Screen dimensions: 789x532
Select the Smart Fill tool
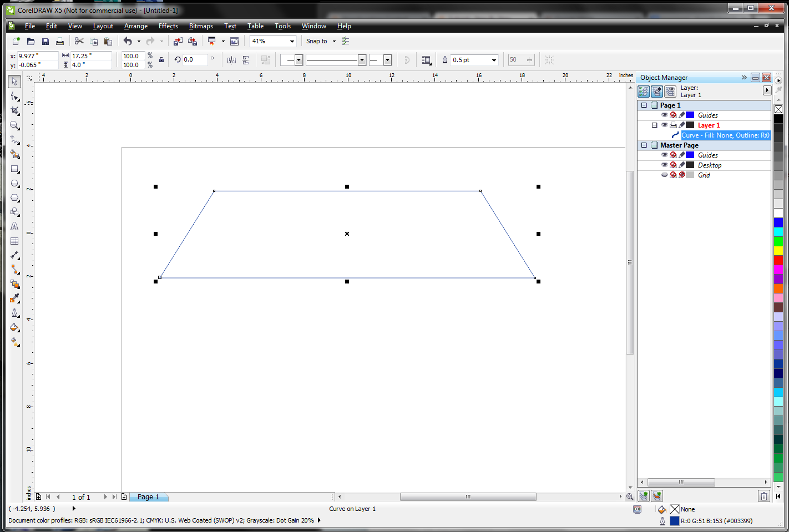point(15,154)
